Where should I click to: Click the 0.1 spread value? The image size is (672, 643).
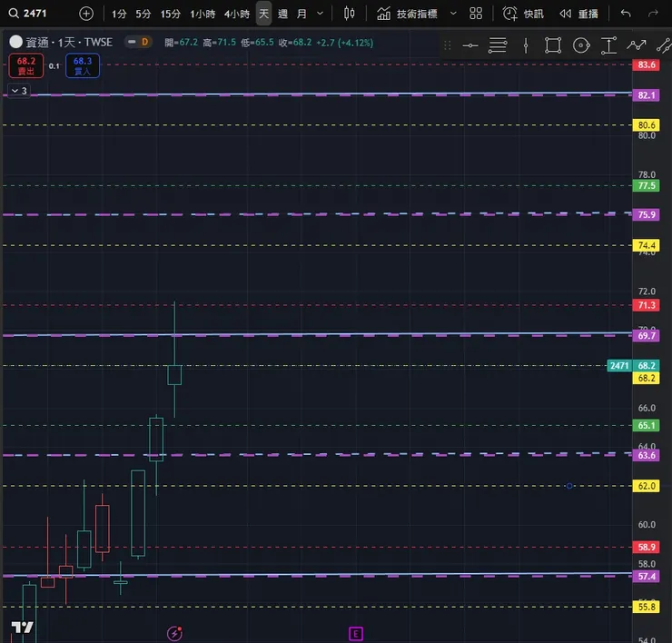point(54,66)
